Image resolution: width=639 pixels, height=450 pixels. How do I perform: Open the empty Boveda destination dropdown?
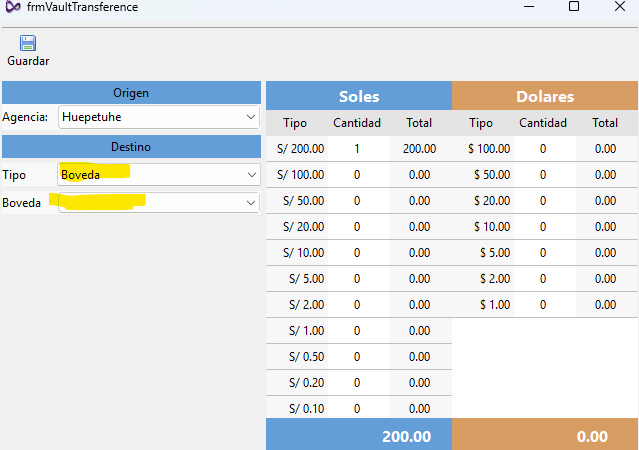tap(159, 202)
